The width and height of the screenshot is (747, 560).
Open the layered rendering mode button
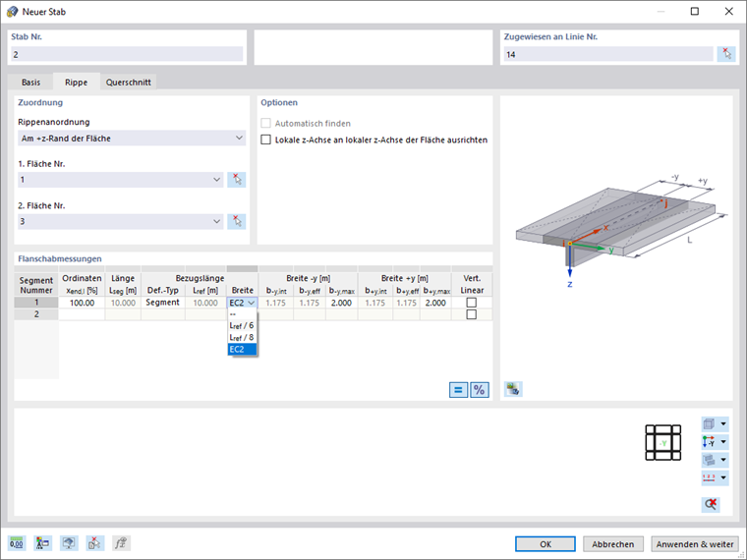[709, 460]
